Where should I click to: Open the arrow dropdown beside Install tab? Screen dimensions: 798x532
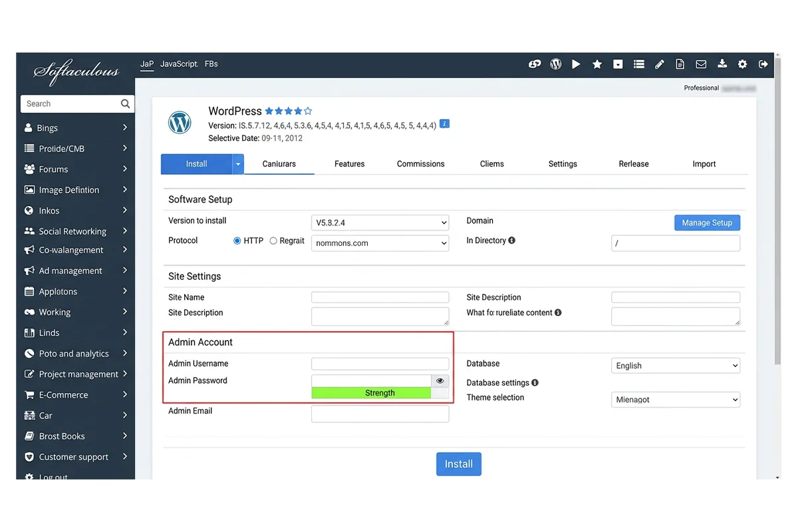point(238,164)
